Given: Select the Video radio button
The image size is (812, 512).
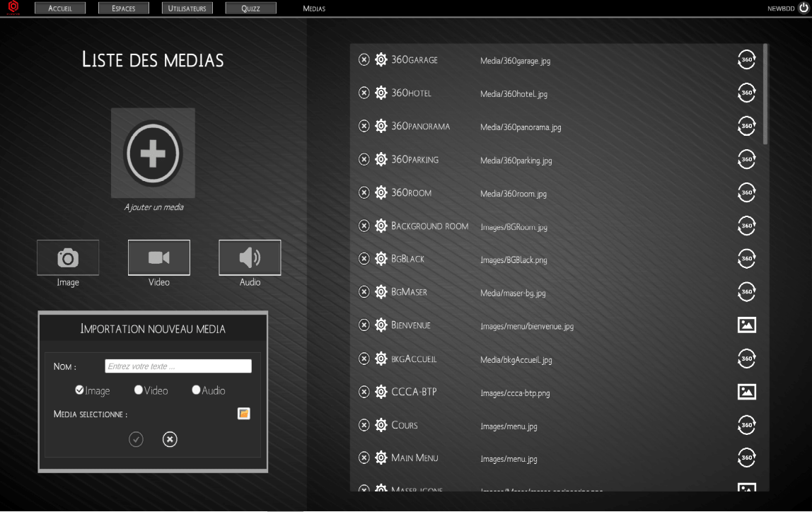Looking at the screenshot, I should tap(139, 390).
